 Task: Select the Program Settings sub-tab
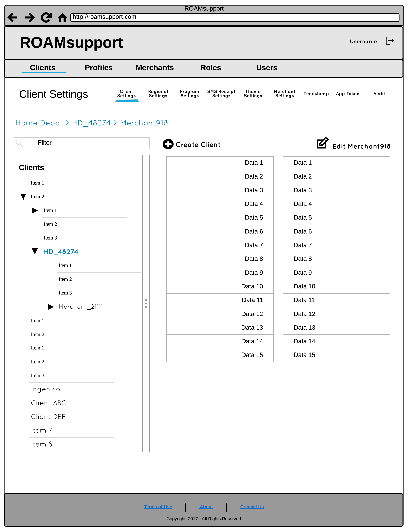(x=190, y=94)
